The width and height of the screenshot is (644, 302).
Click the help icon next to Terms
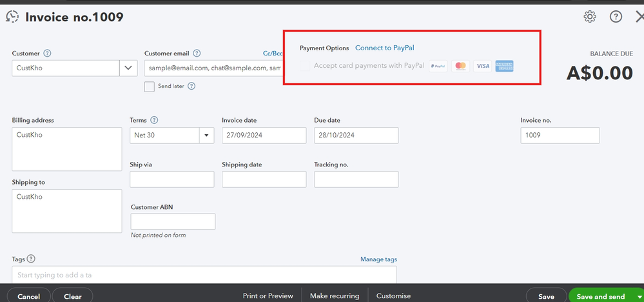click(x=154, y=121)
